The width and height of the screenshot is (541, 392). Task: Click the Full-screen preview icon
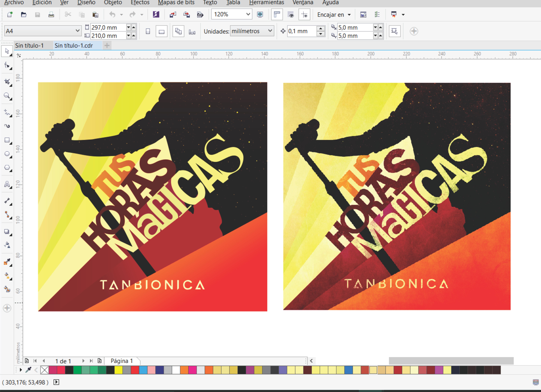[260, 15]
